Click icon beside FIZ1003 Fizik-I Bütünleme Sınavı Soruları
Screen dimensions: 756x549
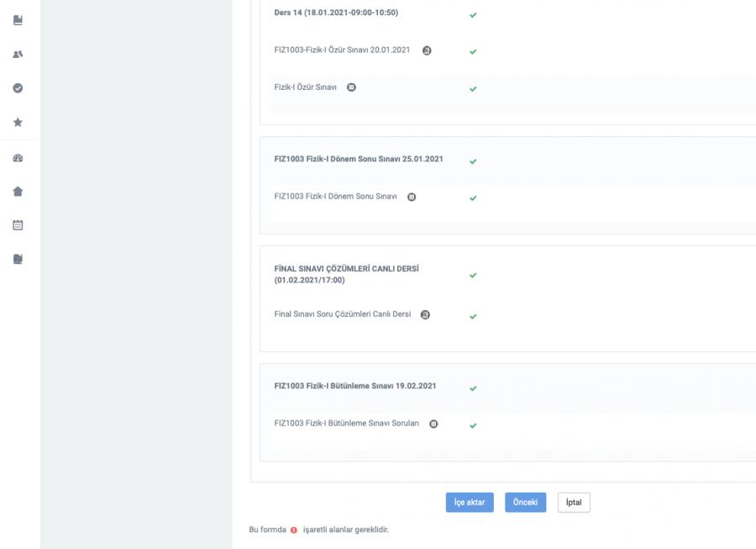pos(433,424)
